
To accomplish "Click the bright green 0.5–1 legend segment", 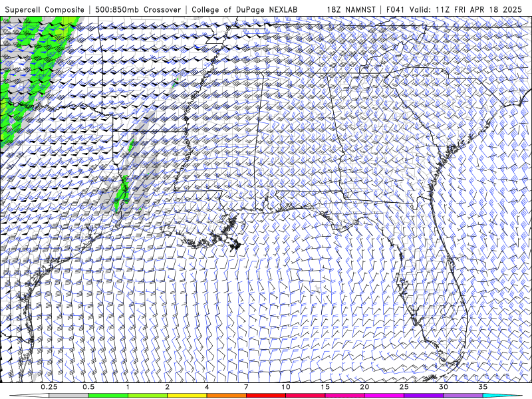I will point(108,395).
